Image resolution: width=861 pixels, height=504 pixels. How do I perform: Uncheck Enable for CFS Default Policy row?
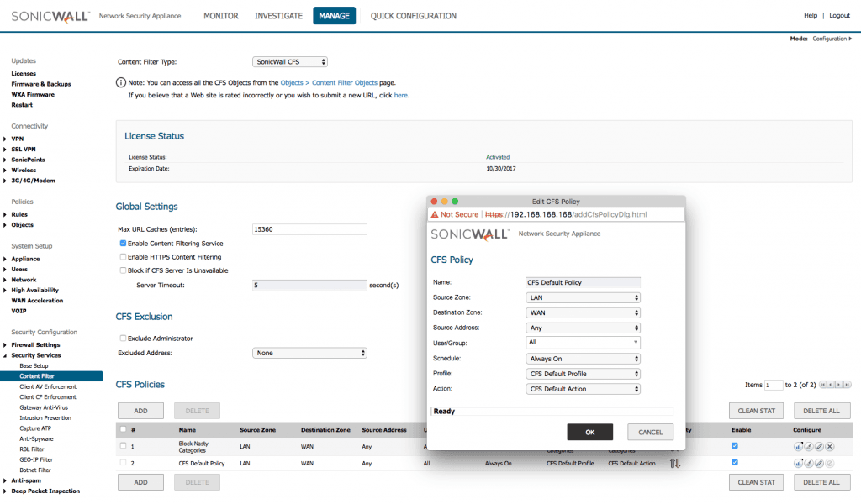pyautogui.click(x=735, y=462)
